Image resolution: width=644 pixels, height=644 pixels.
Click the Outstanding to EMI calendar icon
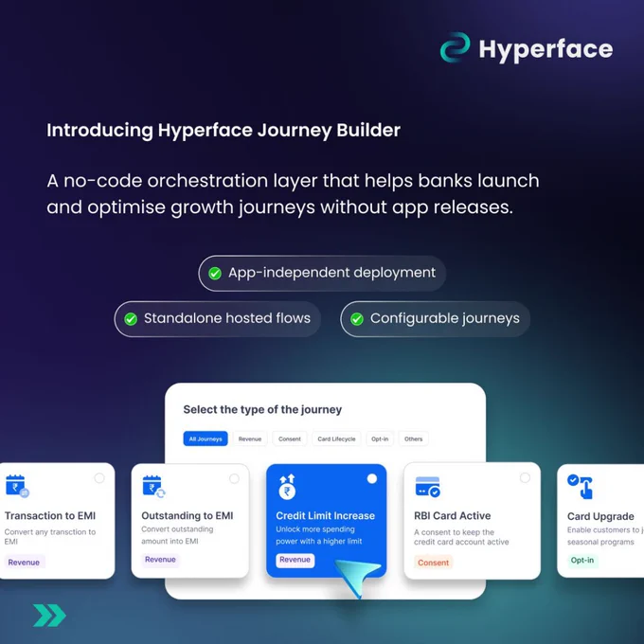[x=153, y=487]
